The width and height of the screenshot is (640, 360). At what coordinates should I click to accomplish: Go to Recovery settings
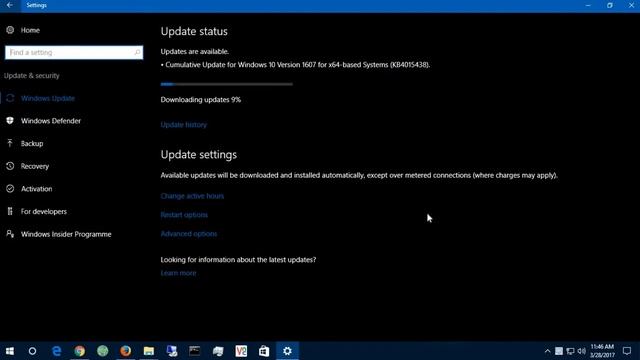[35, 166]
